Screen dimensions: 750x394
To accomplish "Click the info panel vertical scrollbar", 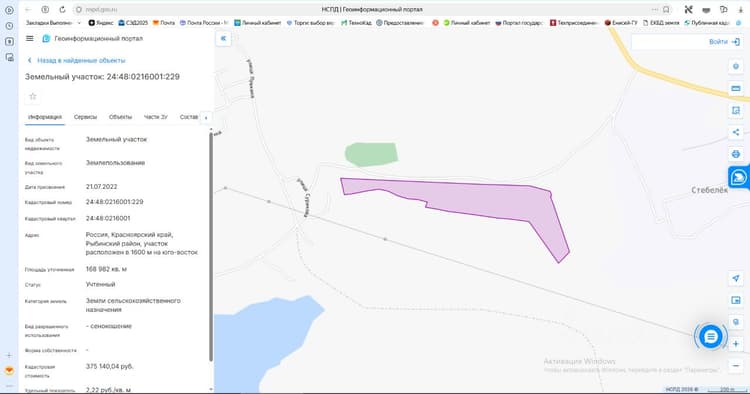I will point(210,246).
